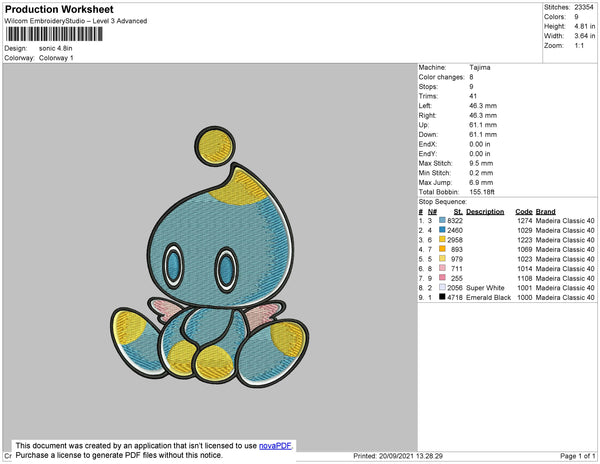Select the light blue swatch with 8322 stitches

(x=442, y=220)
